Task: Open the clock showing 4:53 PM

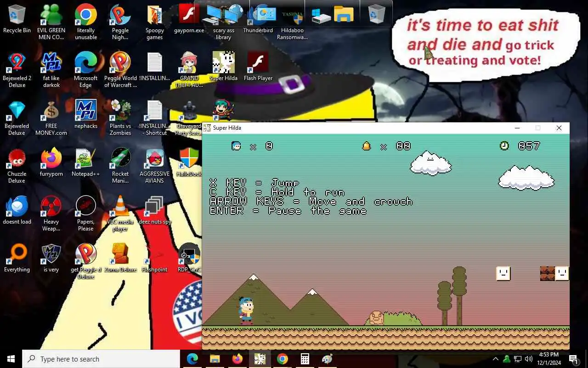Action: (548, 359)
